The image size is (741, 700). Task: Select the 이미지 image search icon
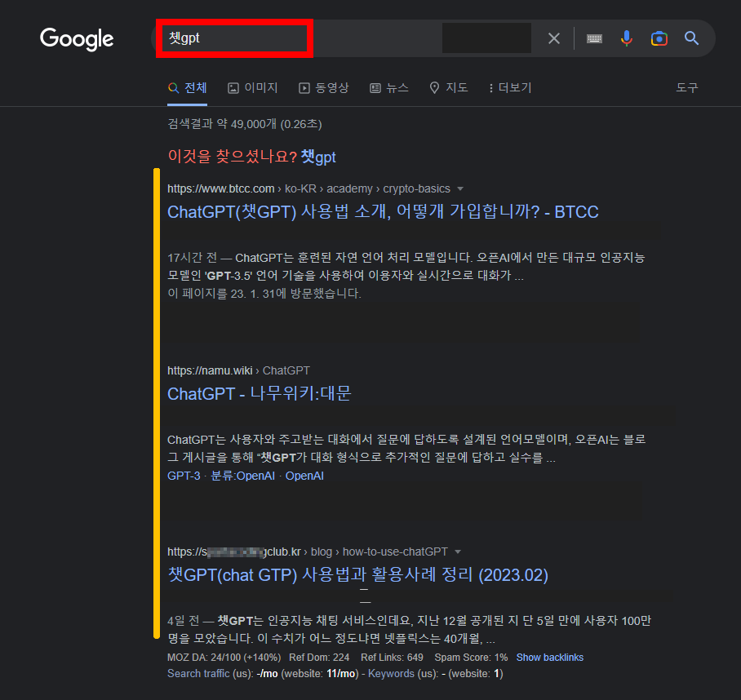point(232,86)
